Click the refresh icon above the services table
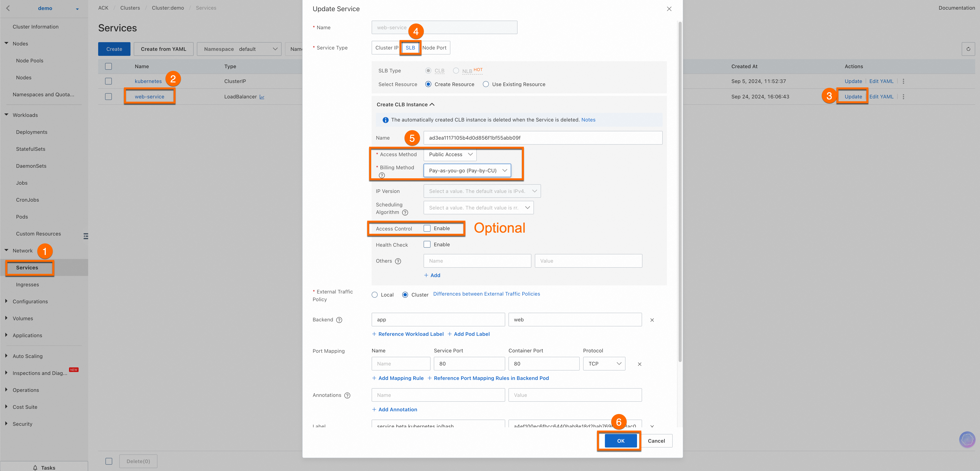980x471 pixels. click(x=968, y=49)
